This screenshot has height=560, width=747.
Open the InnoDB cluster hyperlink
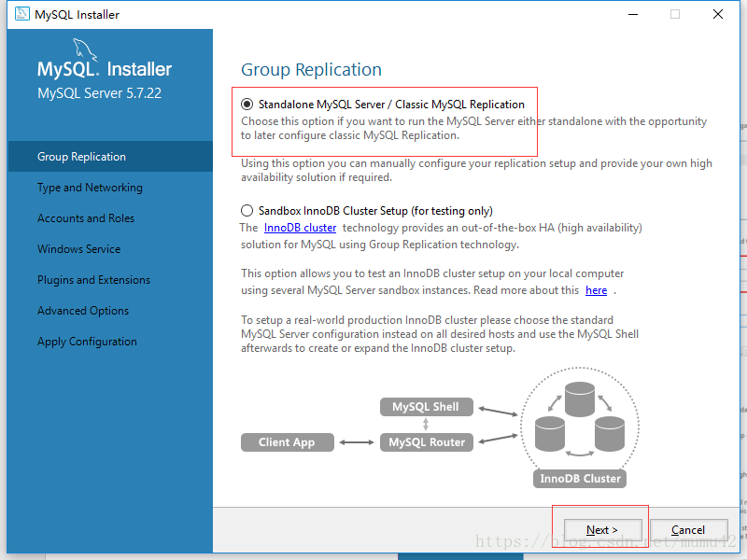300,228
